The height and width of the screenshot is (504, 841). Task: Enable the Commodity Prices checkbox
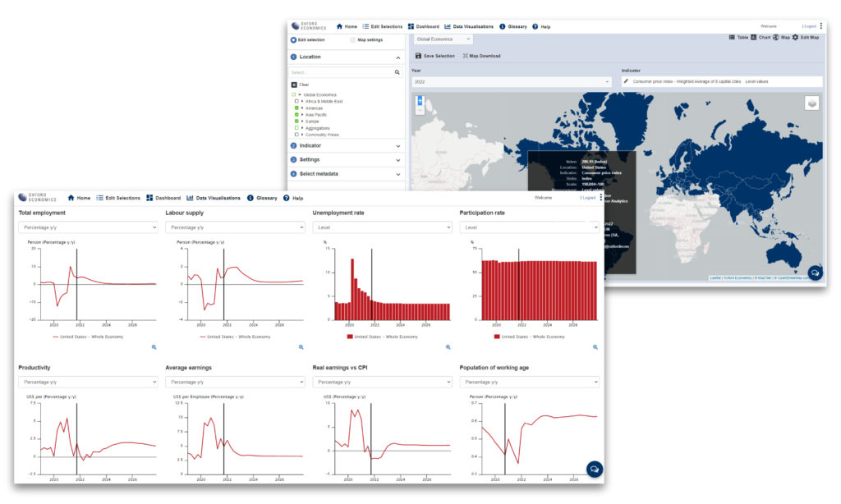pos(296,135)
